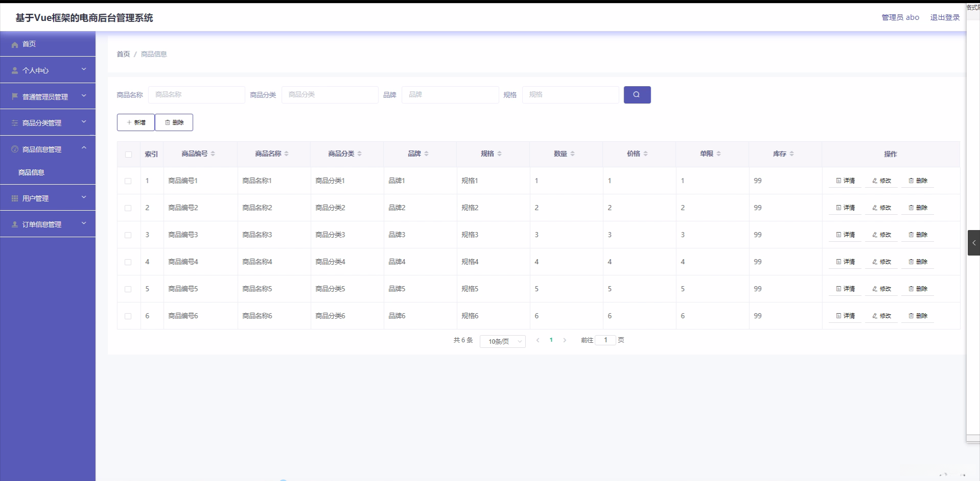Check the row for 商品编号2

[128, 208]
